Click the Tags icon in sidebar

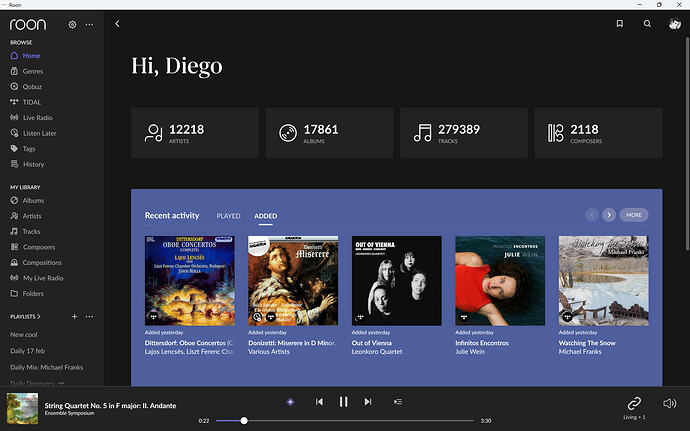click(14, 148)
